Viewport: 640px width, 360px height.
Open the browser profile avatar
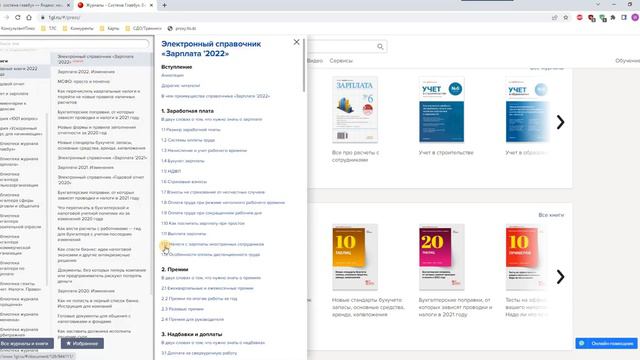(x=635, y=18)
